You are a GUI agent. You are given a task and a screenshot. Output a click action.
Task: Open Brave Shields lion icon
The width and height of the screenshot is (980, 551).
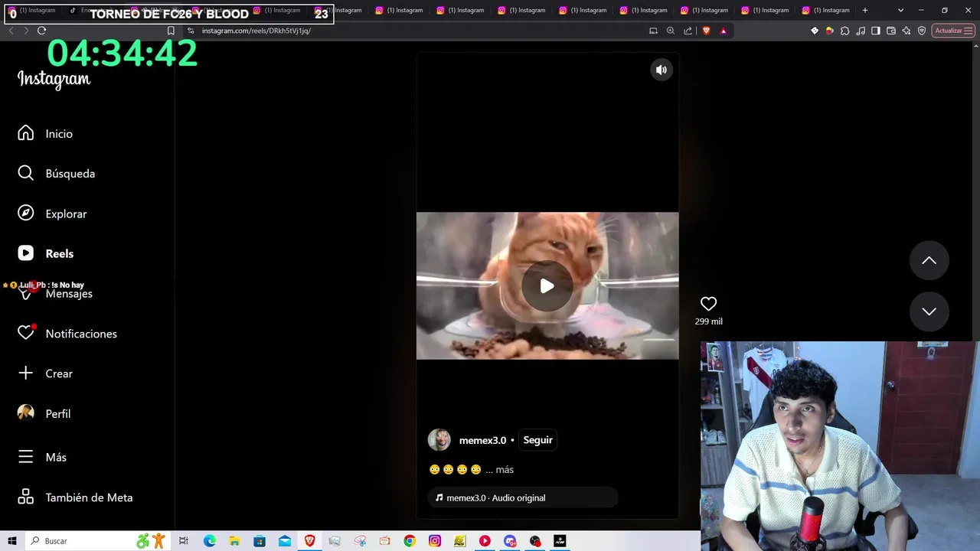706,31
